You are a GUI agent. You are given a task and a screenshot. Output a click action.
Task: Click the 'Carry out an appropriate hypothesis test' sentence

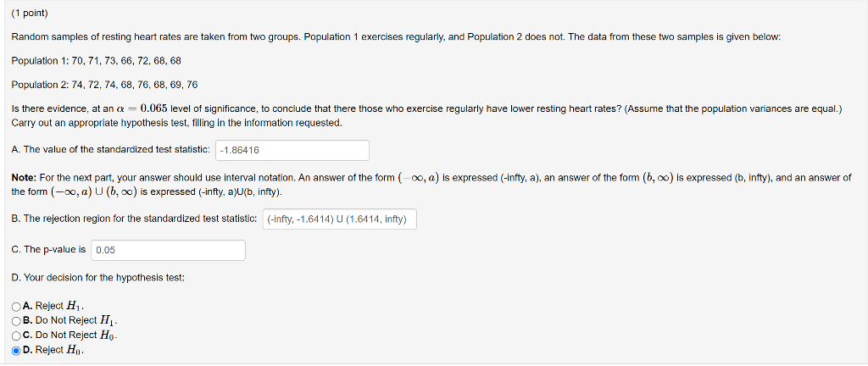177,123
